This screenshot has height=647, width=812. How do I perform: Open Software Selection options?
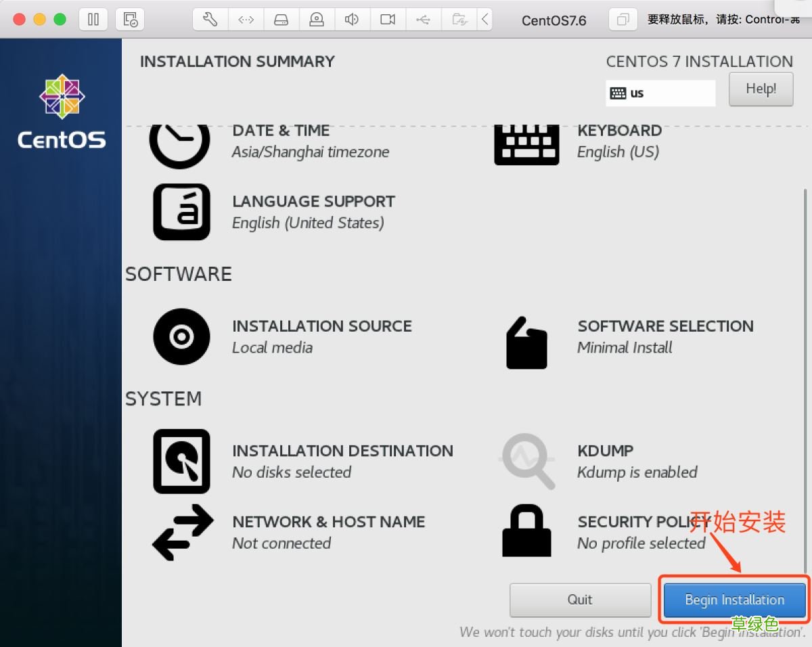pyautogui.click(x=526, y=342)
